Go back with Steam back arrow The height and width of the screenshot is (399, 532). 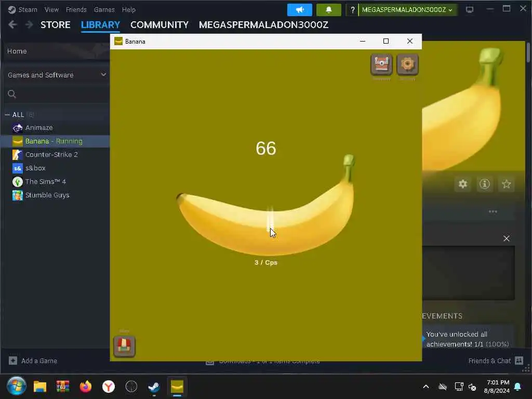point(12,25)
